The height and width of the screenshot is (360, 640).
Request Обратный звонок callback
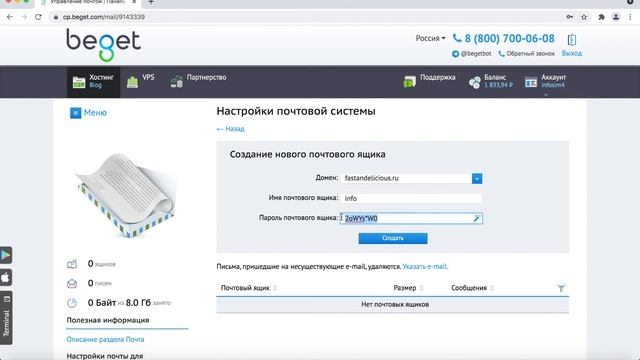coord(527,53)
